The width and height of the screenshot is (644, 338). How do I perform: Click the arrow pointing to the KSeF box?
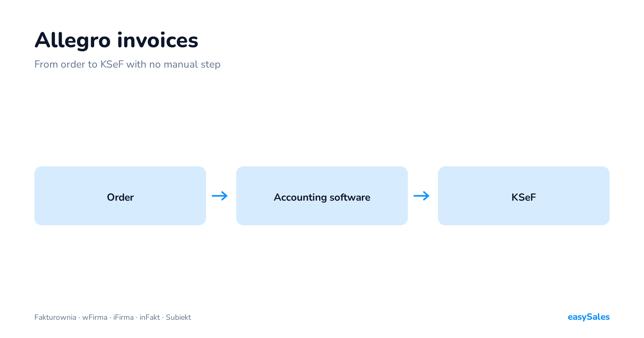(422, 196)
